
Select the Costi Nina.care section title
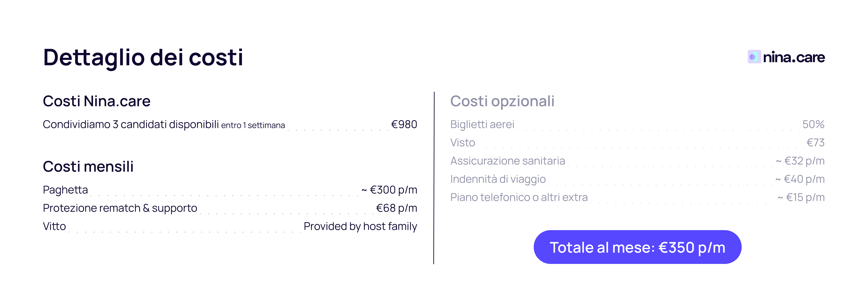point(96,101)
